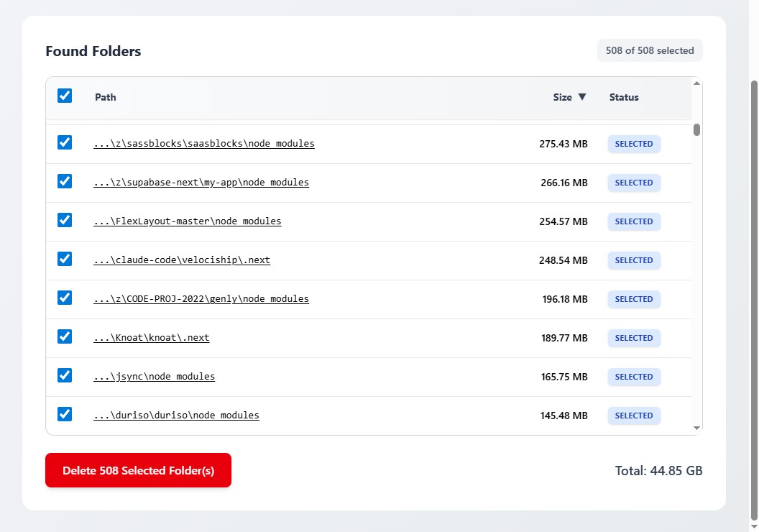759x532 pixels.
Task: Uncheck the sassblocks node_modules row checkbox
Action: click(x=65, y=142)
